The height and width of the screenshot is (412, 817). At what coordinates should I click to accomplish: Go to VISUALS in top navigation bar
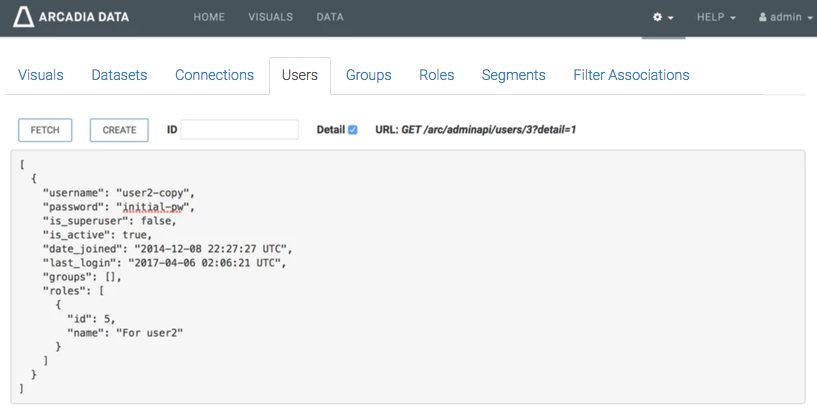(x=270, y=18)
